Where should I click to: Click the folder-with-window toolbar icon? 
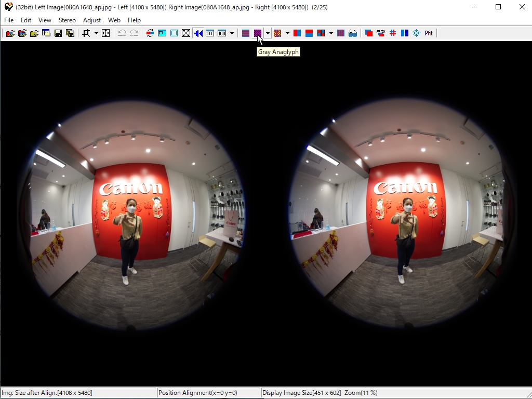(x=46, y=33)
